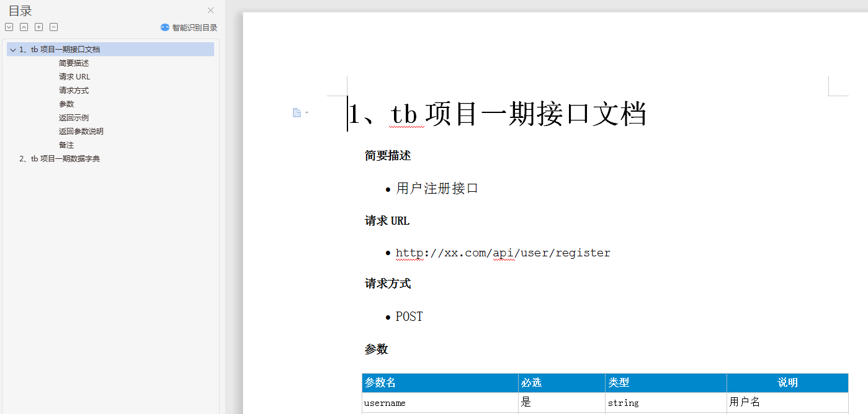Click the collapse-all minus icon
The height and width of the screenshot is (414, 868).
(x=53, y=27)
